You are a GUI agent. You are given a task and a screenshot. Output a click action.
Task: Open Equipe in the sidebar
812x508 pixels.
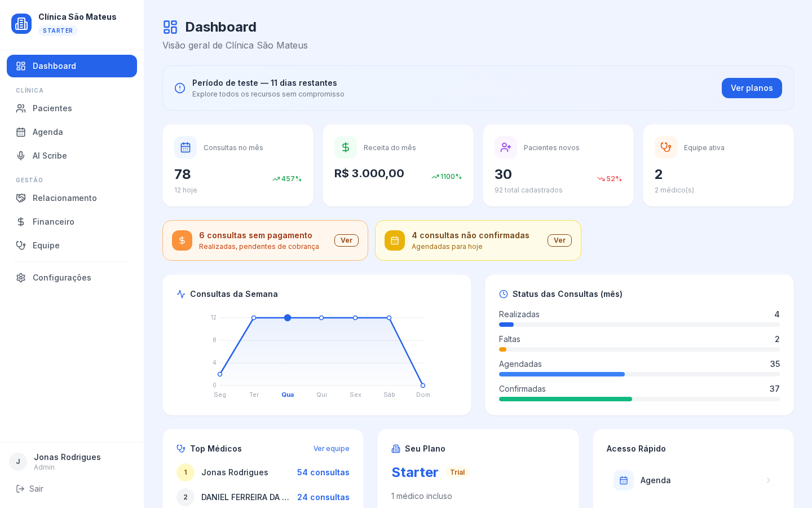[72, 246]
